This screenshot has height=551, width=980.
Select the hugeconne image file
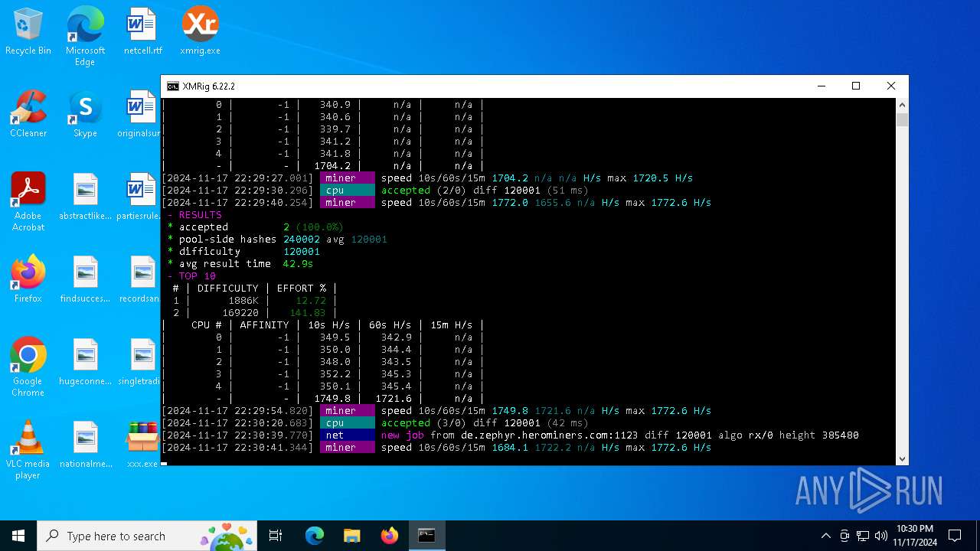pyautogui.click(x=85, y=361)
